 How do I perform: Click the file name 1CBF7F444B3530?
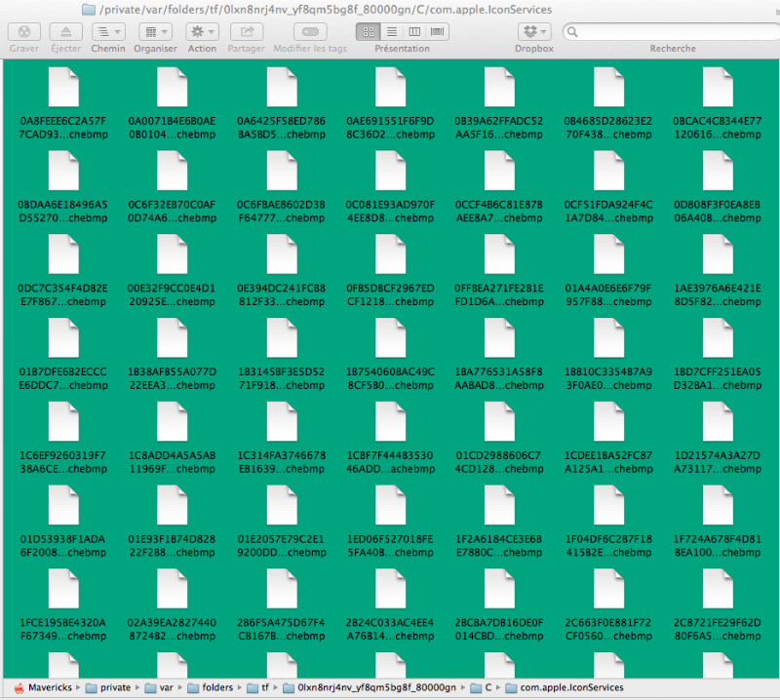pos(391,462)
